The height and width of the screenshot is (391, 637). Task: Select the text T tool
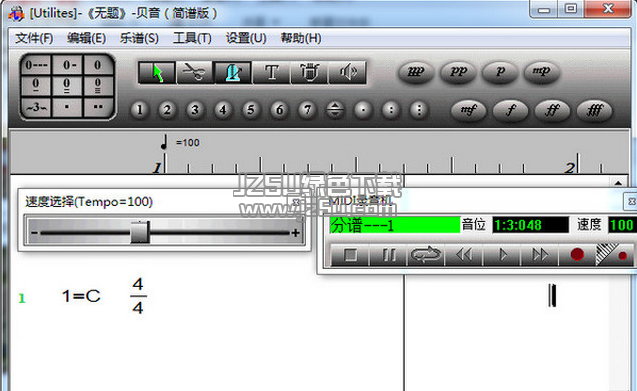[x=271, y=73]
